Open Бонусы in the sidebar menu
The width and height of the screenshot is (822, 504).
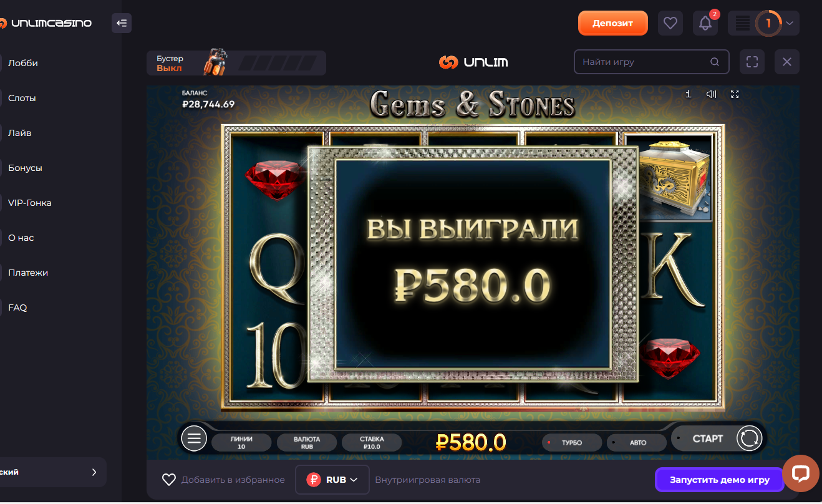coord(25,168)
